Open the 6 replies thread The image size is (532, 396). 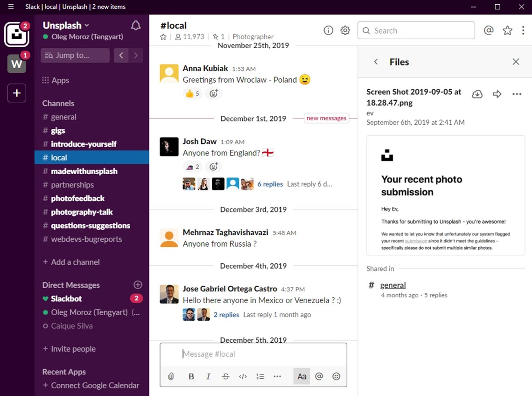(270, 184)
